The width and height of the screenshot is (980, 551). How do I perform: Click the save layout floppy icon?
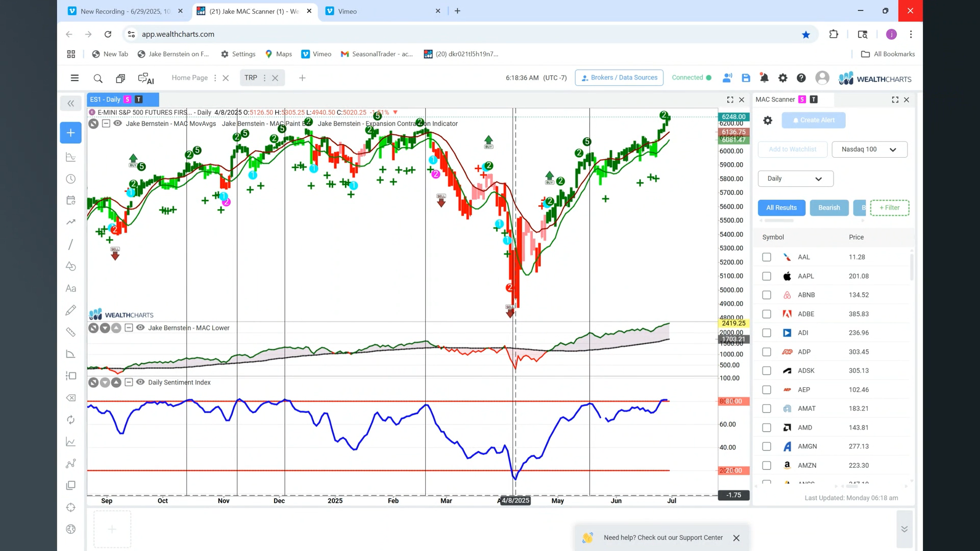pos(746,78)
